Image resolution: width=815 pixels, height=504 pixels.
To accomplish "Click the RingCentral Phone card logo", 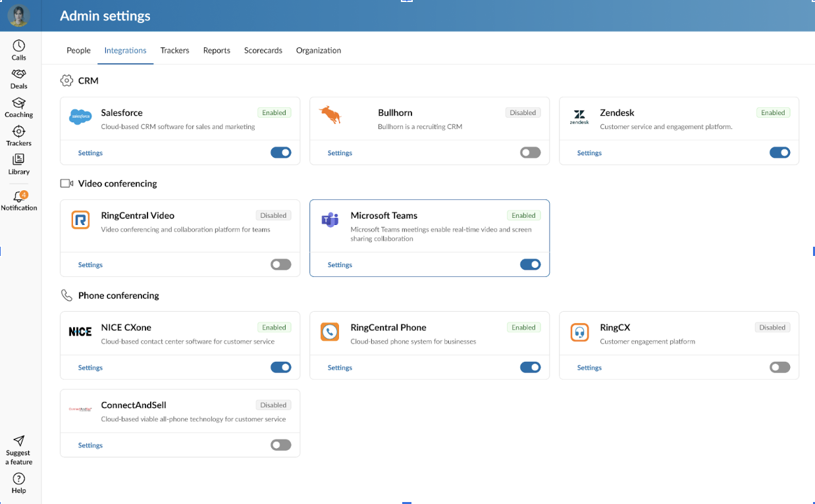I will (x=330, y=332).
